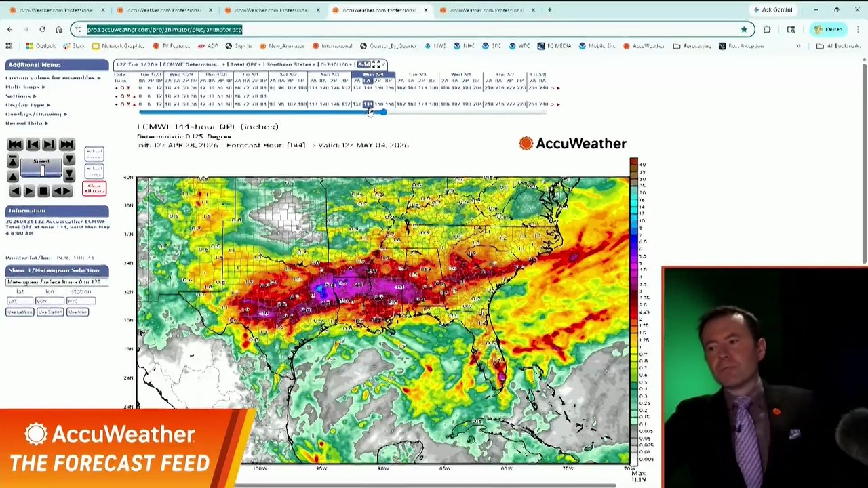Expand the Display Type menu
The width and height of the screenshot is (868, 488).
tap(28, 105)
